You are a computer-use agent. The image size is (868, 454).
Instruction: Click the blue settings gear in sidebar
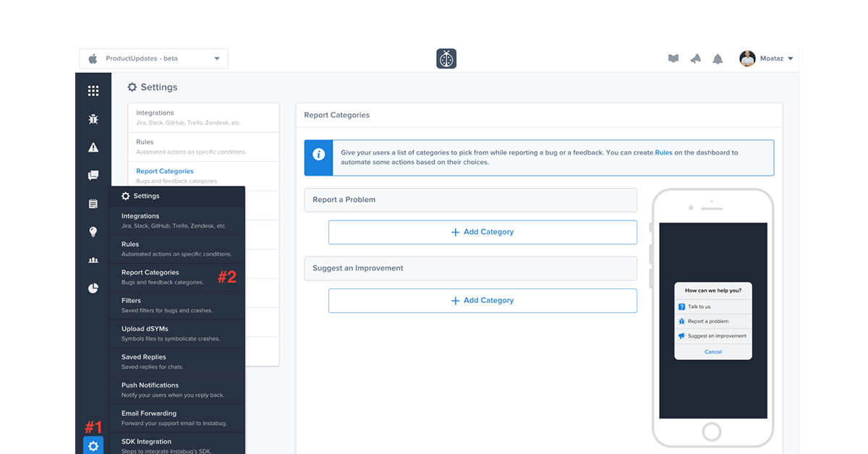click(x=93, y=445)
